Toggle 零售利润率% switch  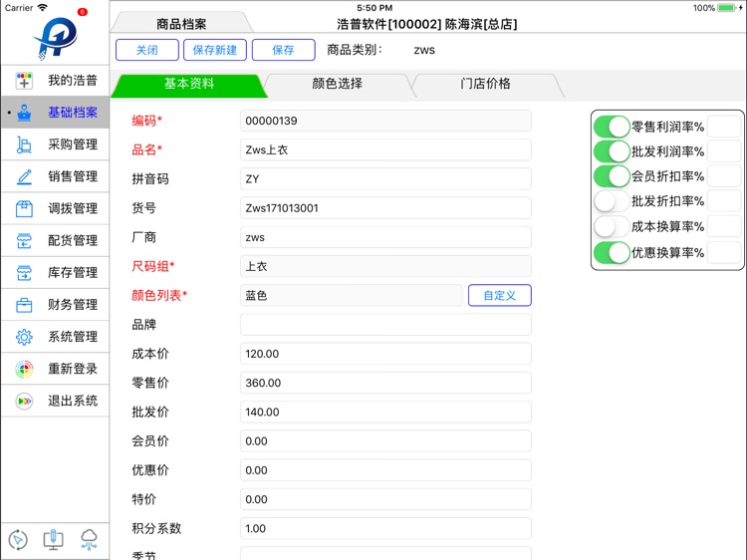coord(613,127)
